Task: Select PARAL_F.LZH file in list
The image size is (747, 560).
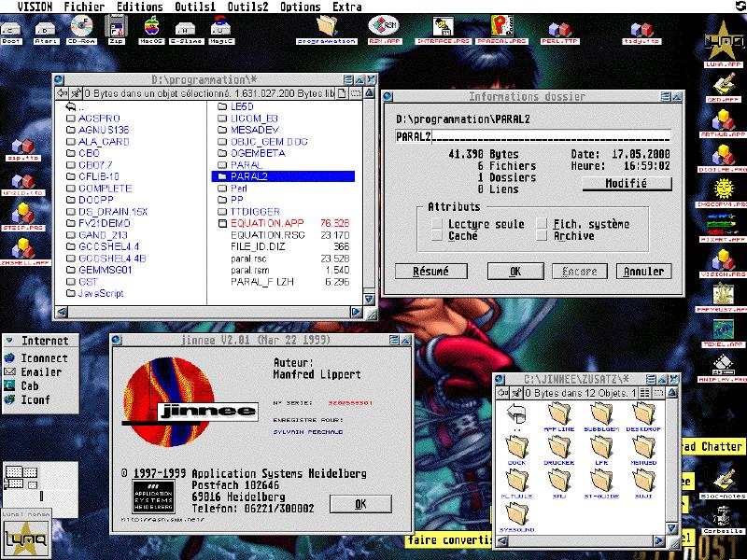Action: 289,282
